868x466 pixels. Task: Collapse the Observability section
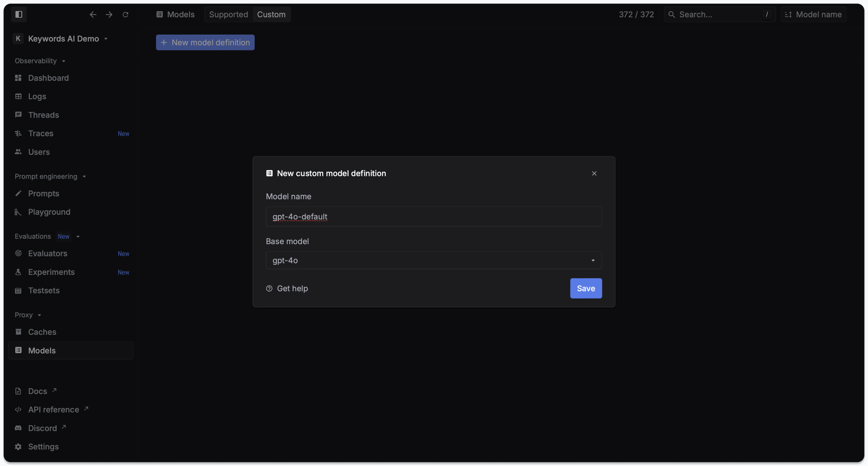40,61
